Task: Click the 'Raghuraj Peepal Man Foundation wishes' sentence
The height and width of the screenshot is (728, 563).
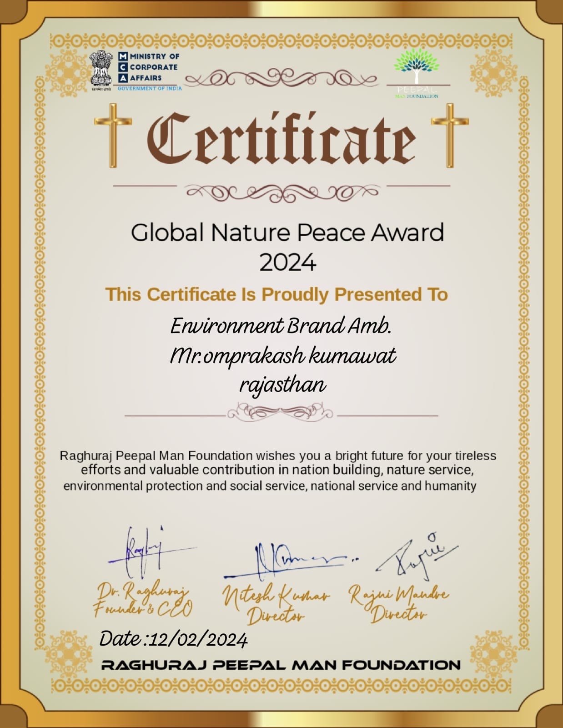Action: coord(278,455)
